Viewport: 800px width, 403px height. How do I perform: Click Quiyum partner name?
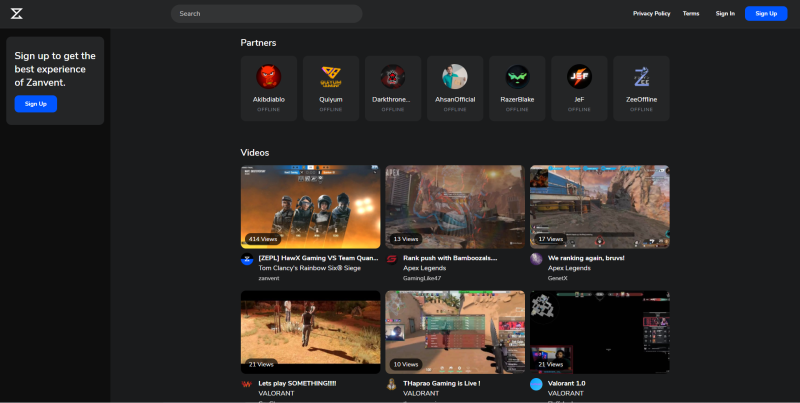tap(331, 99)
